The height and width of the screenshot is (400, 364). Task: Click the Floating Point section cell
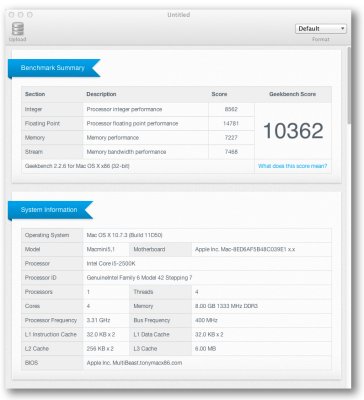(52, 123)
